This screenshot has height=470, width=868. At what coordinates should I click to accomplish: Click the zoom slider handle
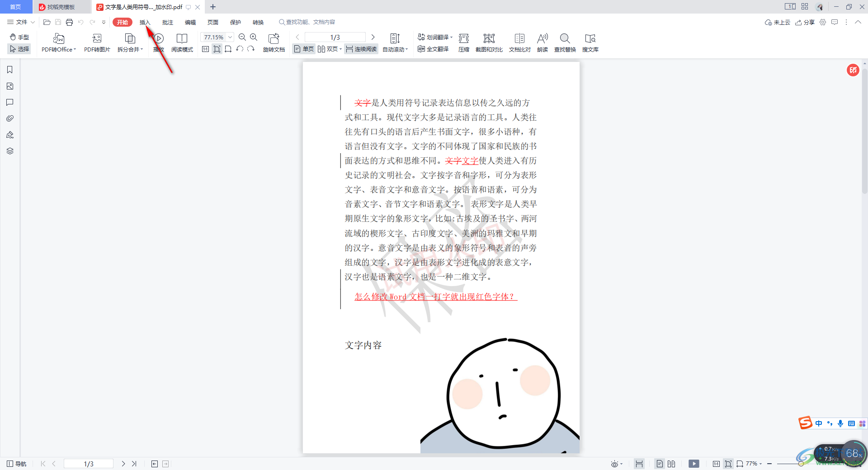(801, 464)
